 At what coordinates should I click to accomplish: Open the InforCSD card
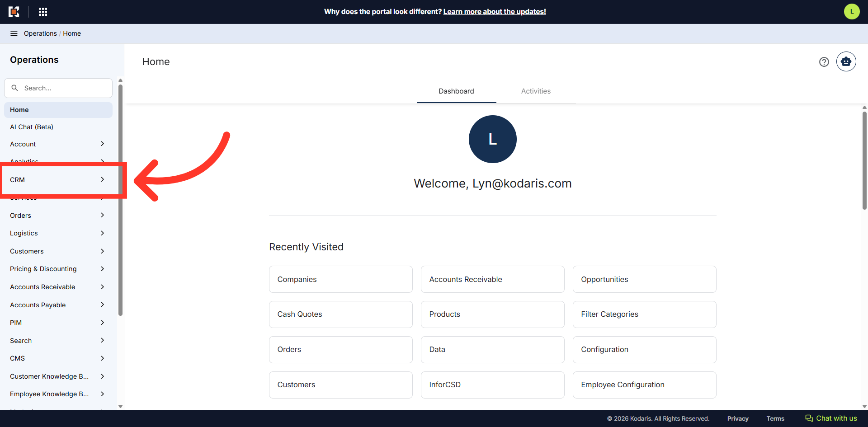pos(493,385)
